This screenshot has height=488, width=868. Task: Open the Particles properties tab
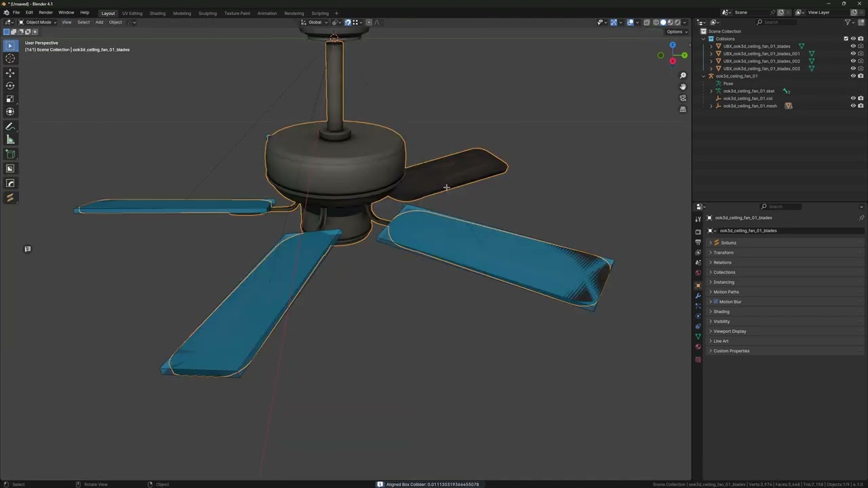point(698,306)
